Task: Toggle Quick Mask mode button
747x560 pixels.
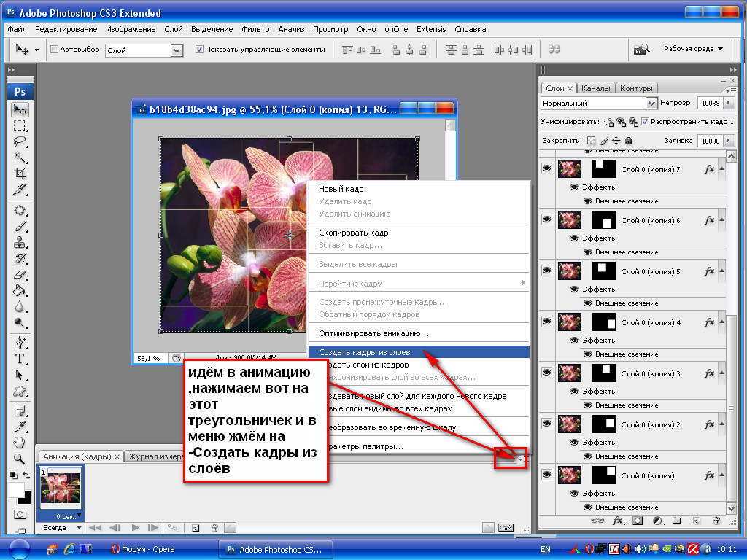Action: pos(20,514)
